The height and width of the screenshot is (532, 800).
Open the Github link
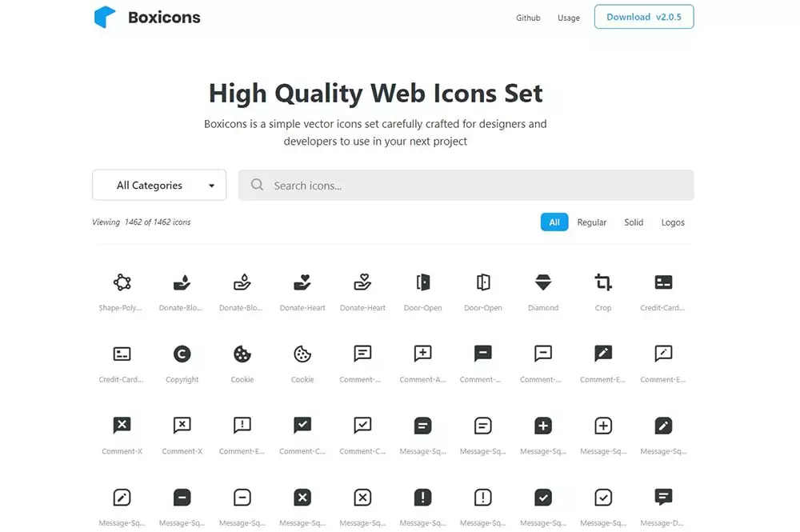528,18
